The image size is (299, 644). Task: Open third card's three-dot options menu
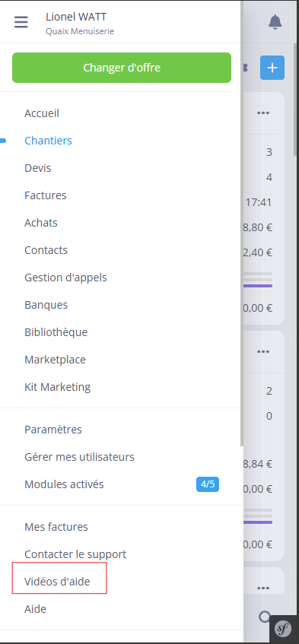263,588
